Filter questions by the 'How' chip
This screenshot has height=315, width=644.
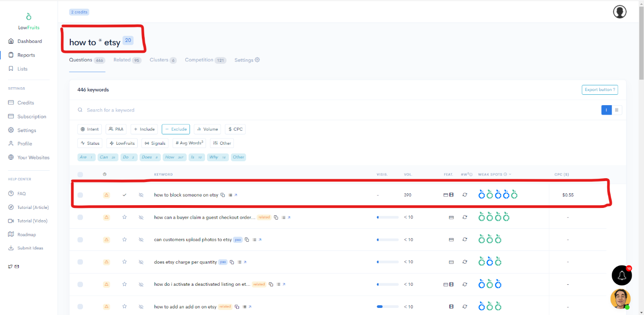tap(174, 157)
